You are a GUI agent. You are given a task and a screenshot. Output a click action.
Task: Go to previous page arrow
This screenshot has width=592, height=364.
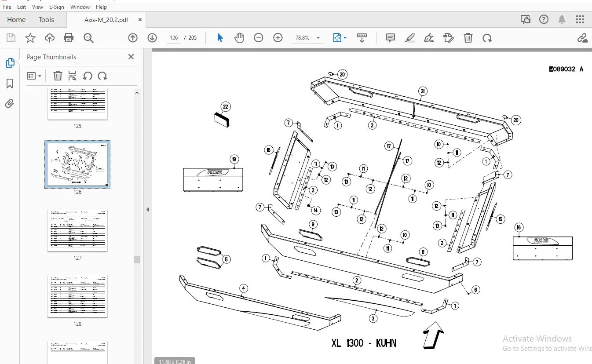pyautogui.click(x=133, y=38)
